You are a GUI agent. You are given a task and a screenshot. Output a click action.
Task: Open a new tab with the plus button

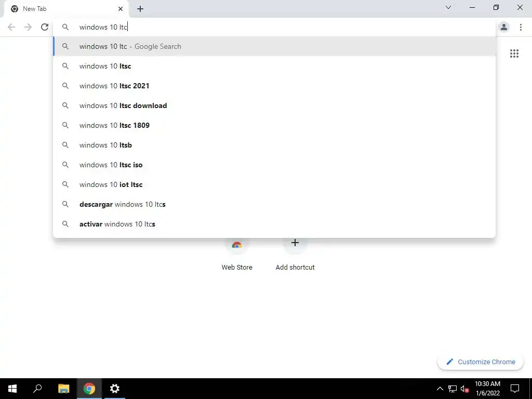[140, 9]
